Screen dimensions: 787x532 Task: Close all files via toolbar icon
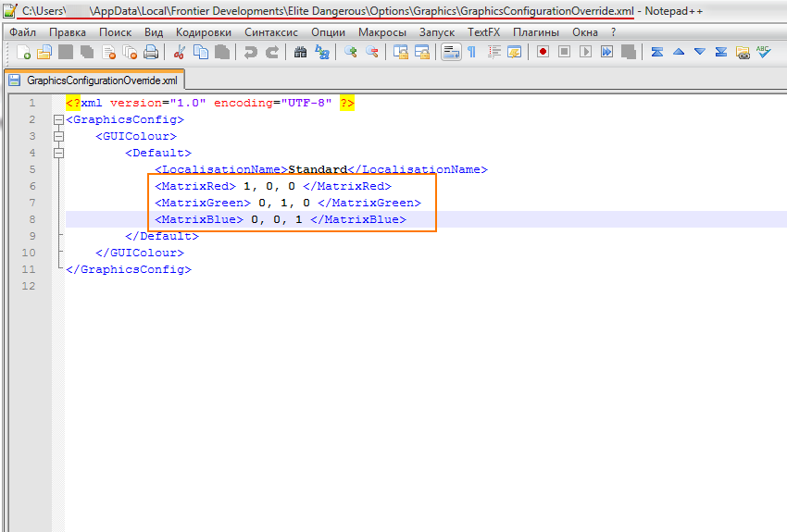click(130, 52)
